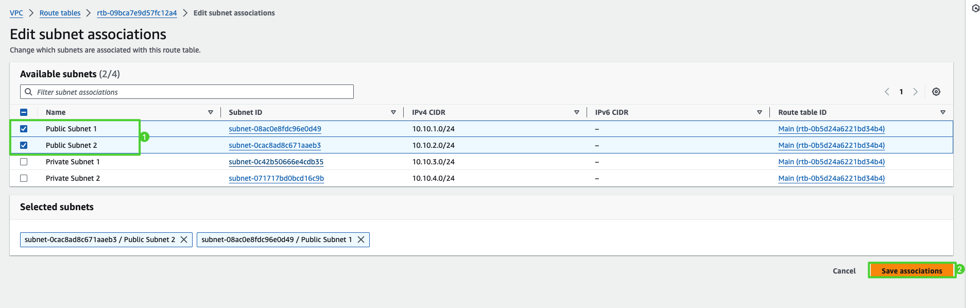This screenshot has height=308, width=980.
Task: Sort by Subnet ID column arrow
Action: 393,112
